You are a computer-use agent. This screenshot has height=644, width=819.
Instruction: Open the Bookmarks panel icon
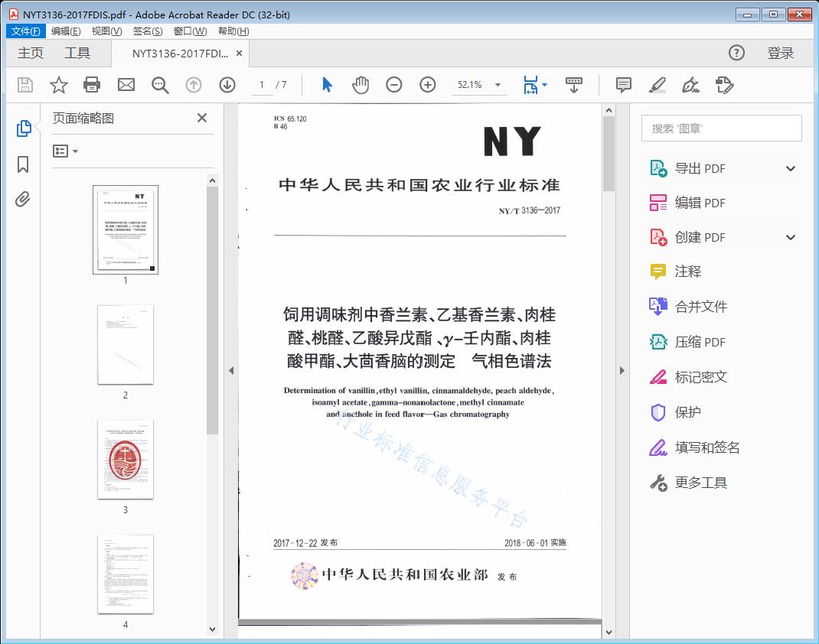pos(23,164)
